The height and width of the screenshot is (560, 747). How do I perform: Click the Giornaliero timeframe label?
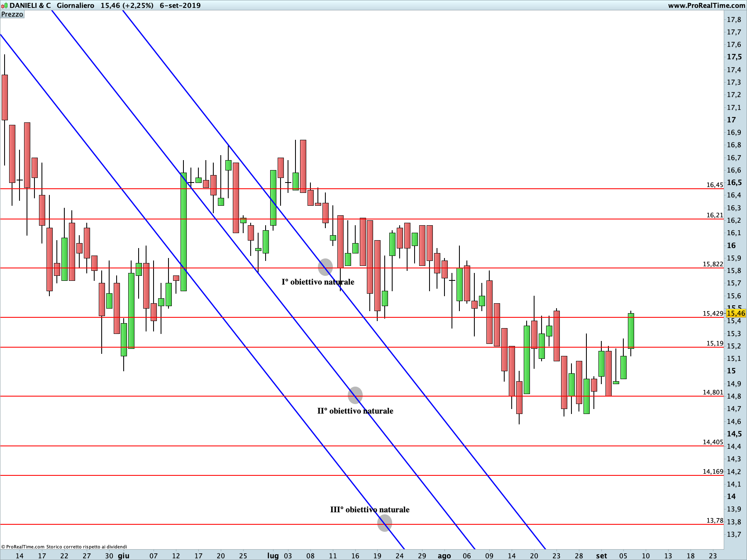coord(76,5)
